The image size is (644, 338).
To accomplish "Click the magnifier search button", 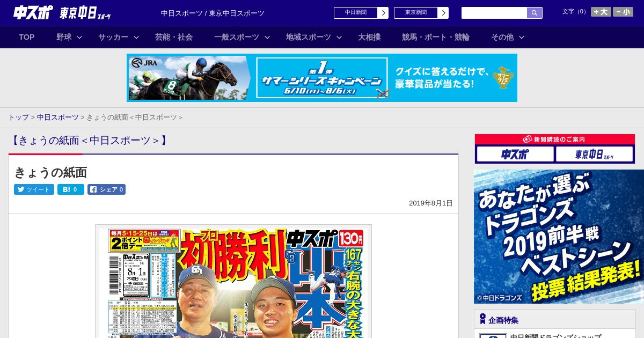I will click(535, 13).
